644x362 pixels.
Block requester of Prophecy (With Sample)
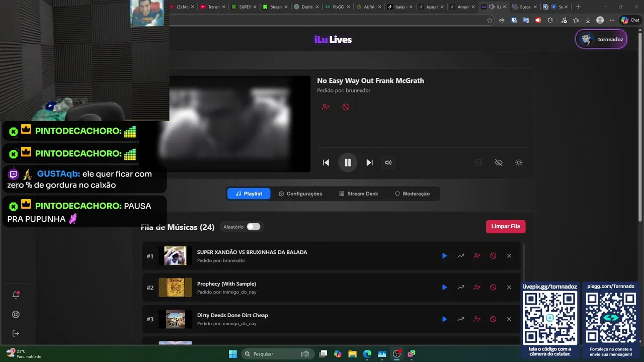pyautogui.click(x=477, y=288)
